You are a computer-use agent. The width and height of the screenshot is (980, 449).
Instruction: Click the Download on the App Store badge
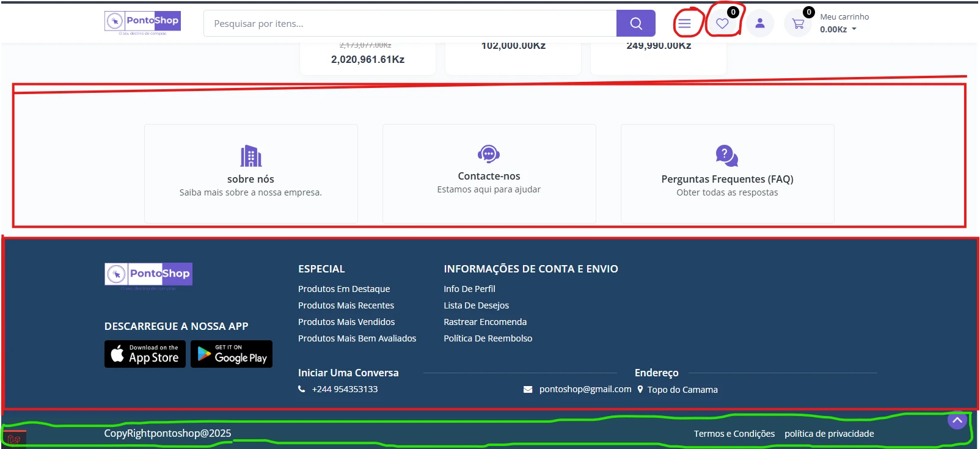tap(145, 354)
